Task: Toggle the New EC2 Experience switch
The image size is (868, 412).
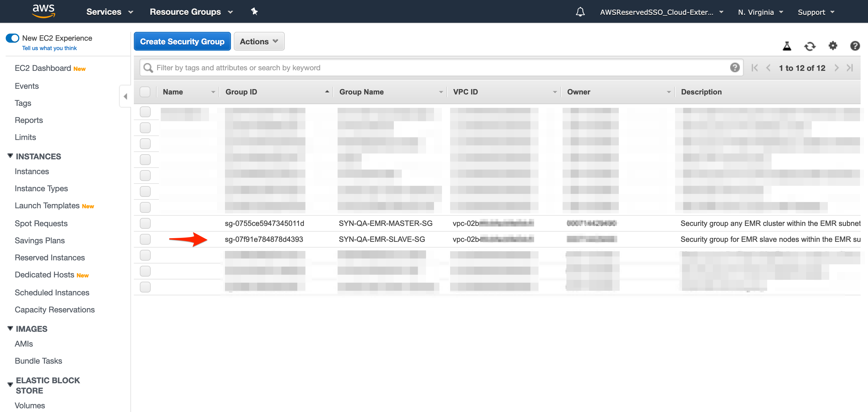Action: pyautogui.click(x=12, y=38)
